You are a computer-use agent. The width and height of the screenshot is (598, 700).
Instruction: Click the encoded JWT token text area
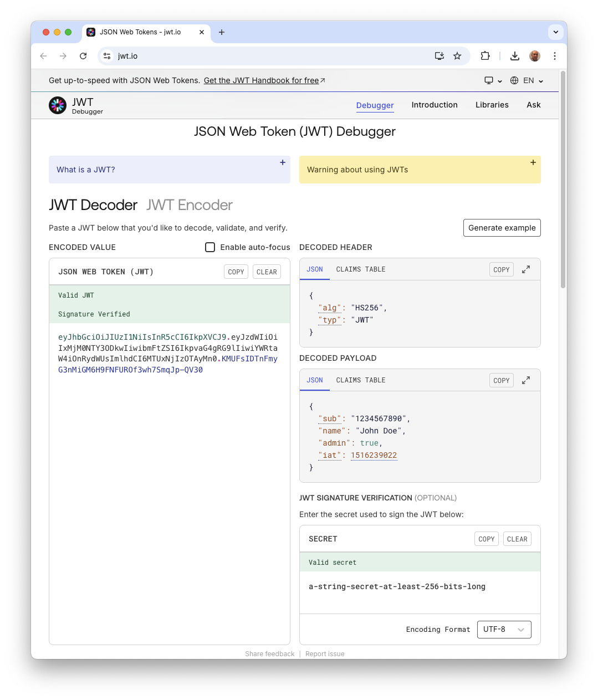click(x=170, y=483)
